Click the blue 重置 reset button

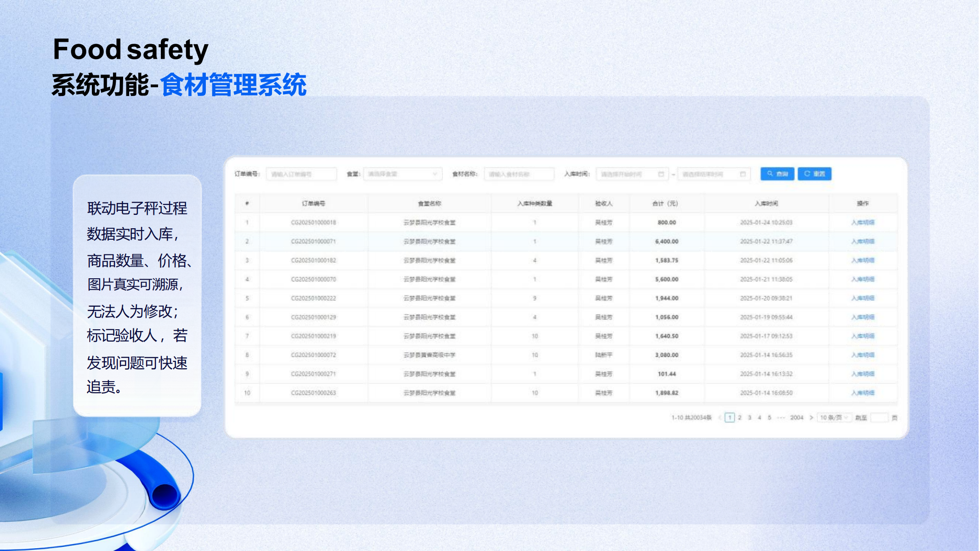[814, 174]
